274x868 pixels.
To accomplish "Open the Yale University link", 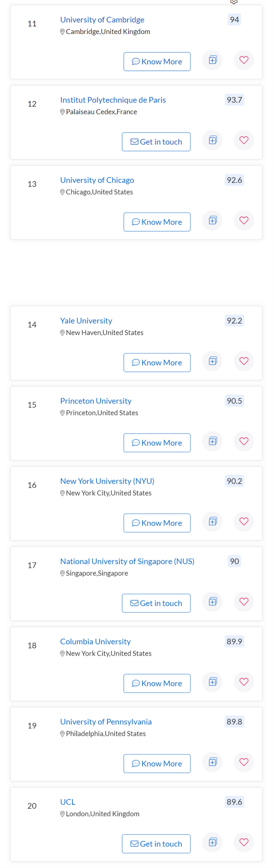I will [86, 320].
